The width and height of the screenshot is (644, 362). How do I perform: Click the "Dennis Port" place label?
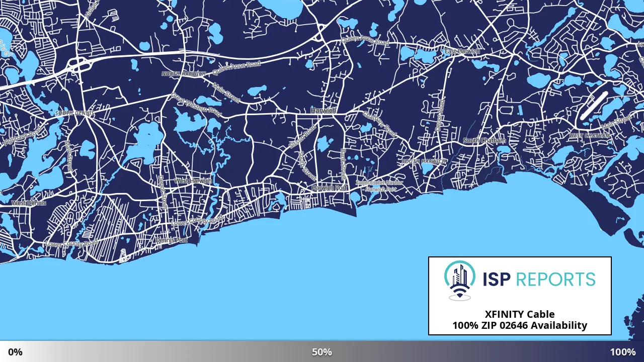pos(172,240)
